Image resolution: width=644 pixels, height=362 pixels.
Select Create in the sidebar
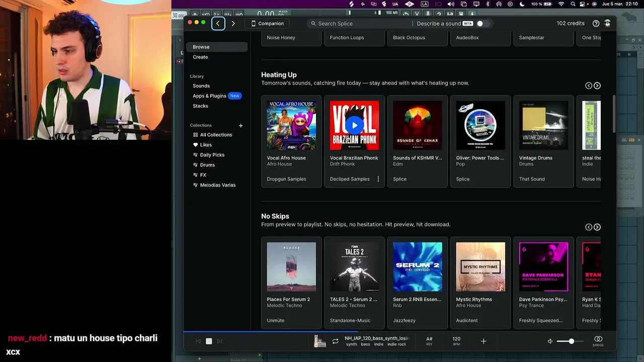point(200,57)
